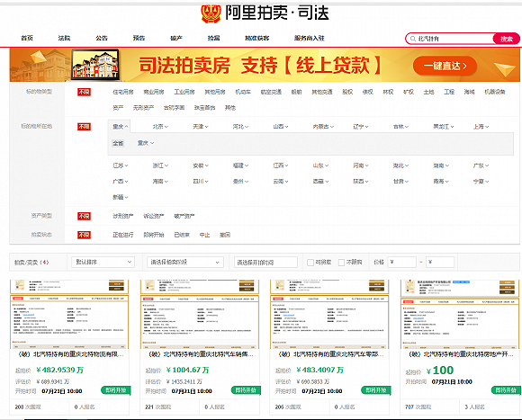Viewport: 522px width, 420px height.
Task: Click 不限 tag in 标的物类型 row
Action: click(84, 92)
